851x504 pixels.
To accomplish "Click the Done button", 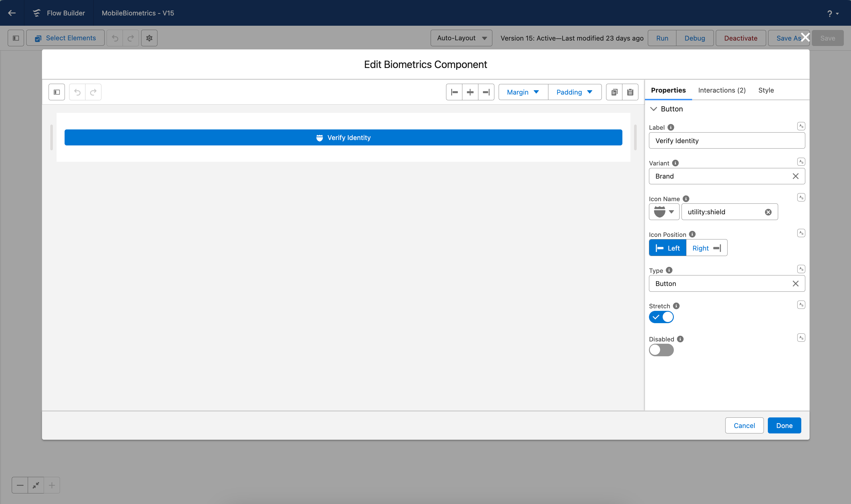I will tap(784, 425).
